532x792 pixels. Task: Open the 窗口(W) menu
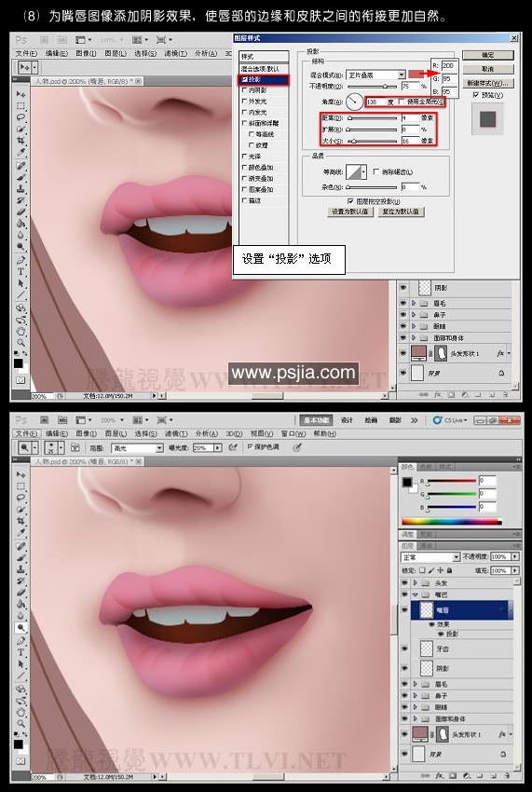click(293, 433)
